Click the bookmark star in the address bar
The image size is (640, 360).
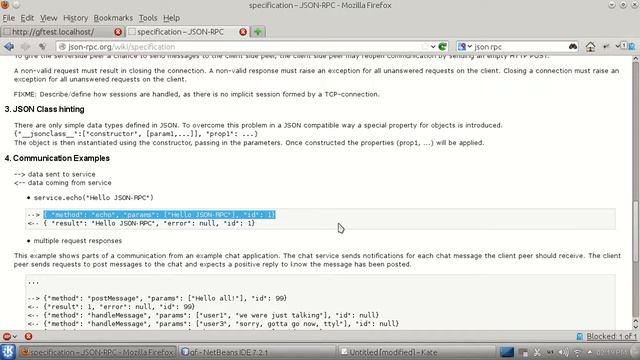pyautogui.click(x=425, y=47)
